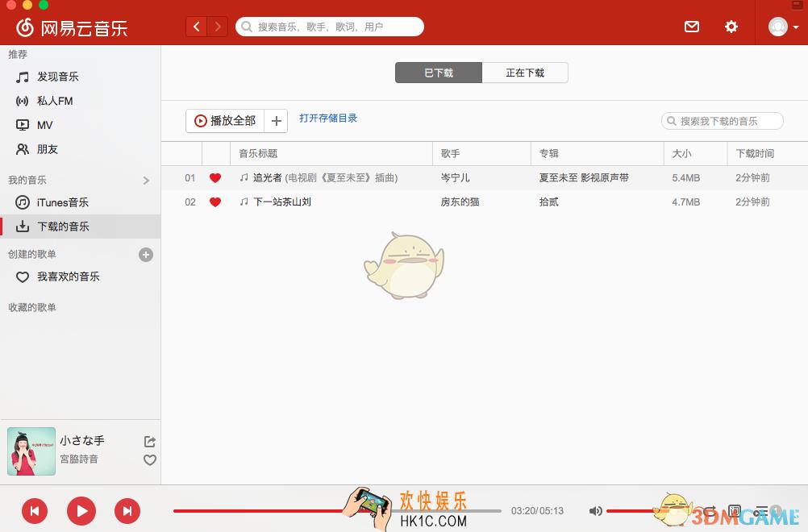Toggle heart on 下一站茶山刘 row
Viewport: 808px width, 532px height.
pos(215,202)
